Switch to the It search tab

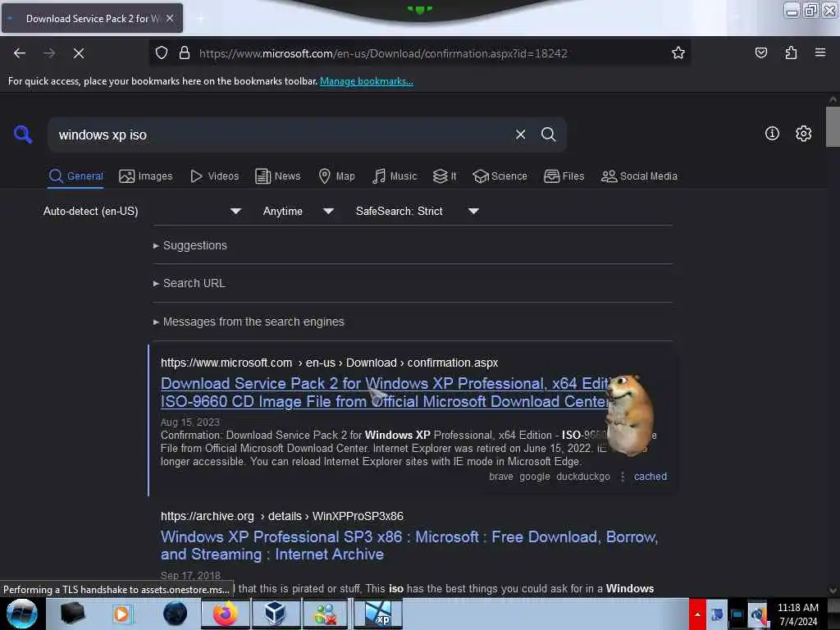point(445,176)
